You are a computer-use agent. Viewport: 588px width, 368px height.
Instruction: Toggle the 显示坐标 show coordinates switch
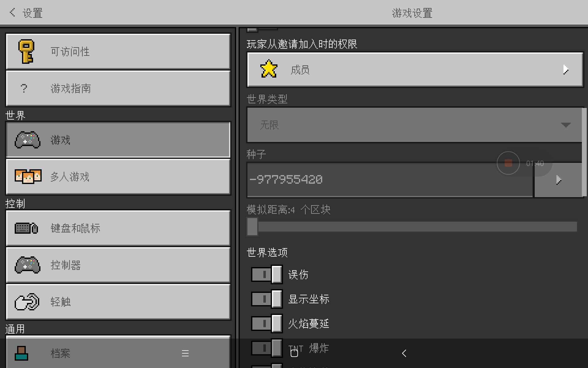coord(266,299)
